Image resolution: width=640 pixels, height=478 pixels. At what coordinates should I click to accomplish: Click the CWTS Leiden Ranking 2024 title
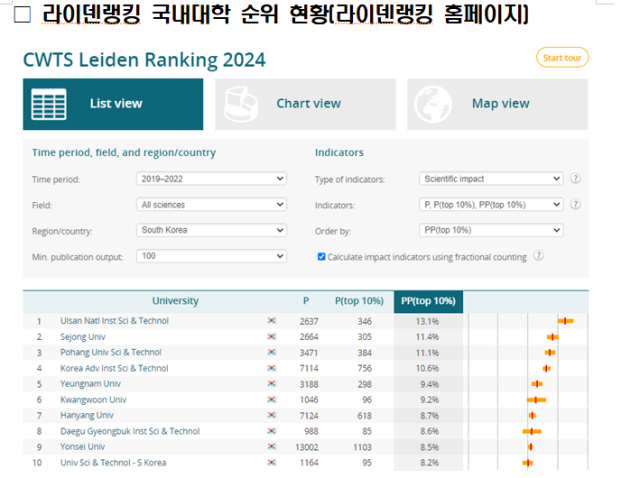[144, 60]
